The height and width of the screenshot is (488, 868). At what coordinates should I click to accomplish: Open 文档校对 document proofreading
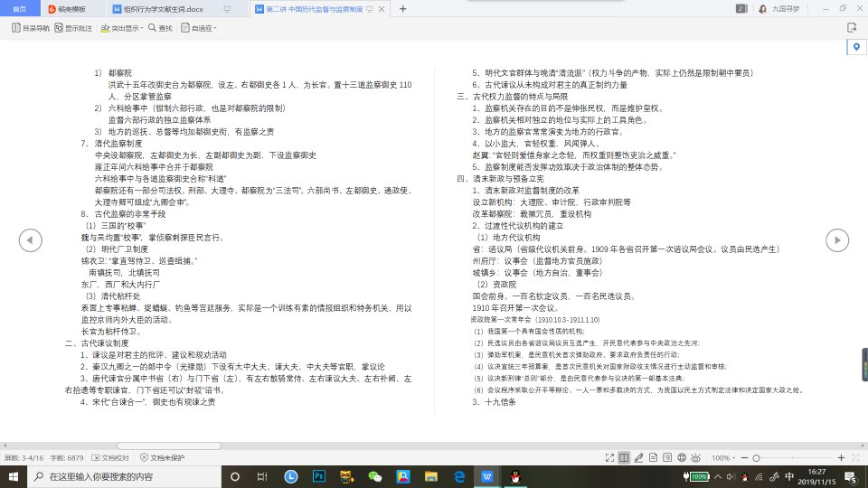pos(110,457)
